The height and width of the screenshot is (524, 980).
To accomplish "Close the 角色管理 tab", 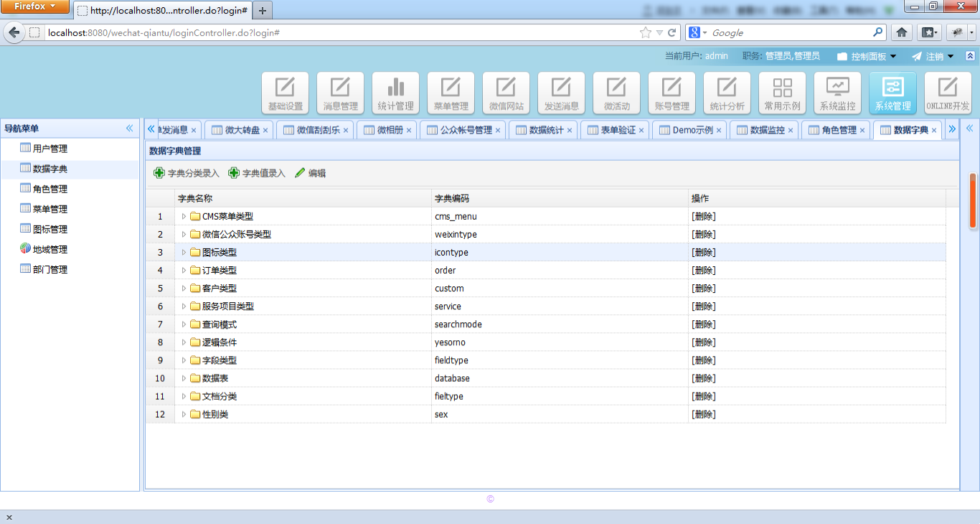I will tap(862, 131).
